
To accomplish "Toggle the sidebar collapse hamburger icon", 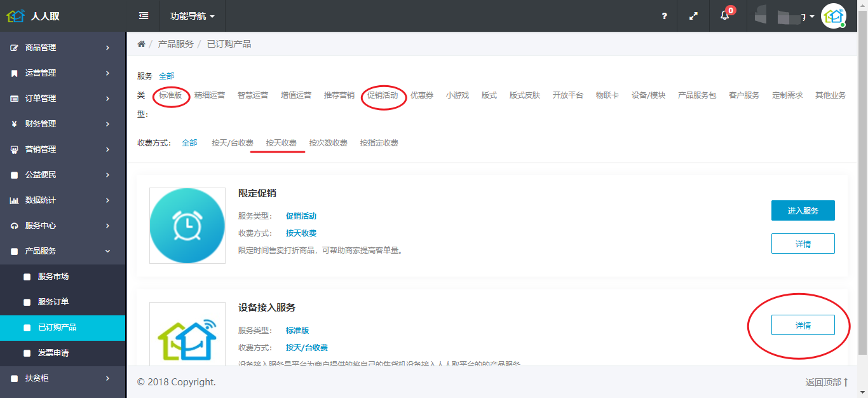I will [x=144, y=16].
